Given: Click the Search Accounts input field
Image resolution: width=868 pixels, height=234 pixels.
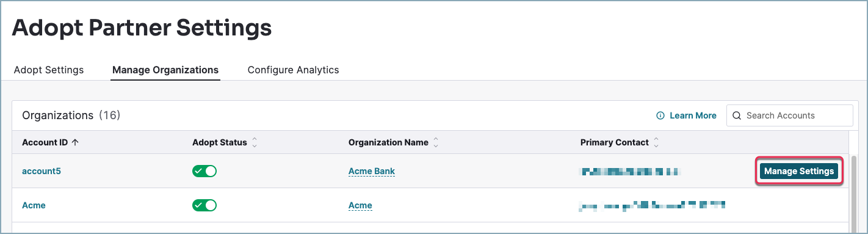Looking at the screenshot, I should tap(789, 115).
